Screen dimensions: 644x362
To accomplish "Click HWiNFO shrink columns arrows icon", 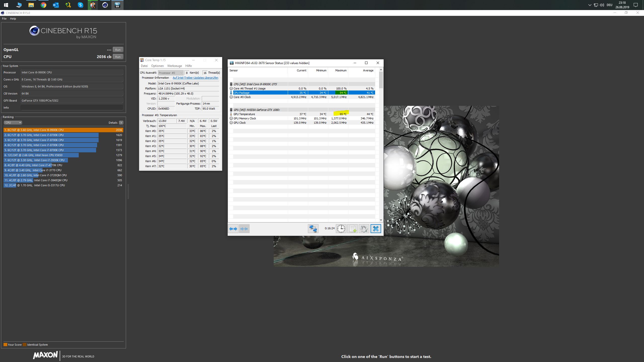I will 244,229.
